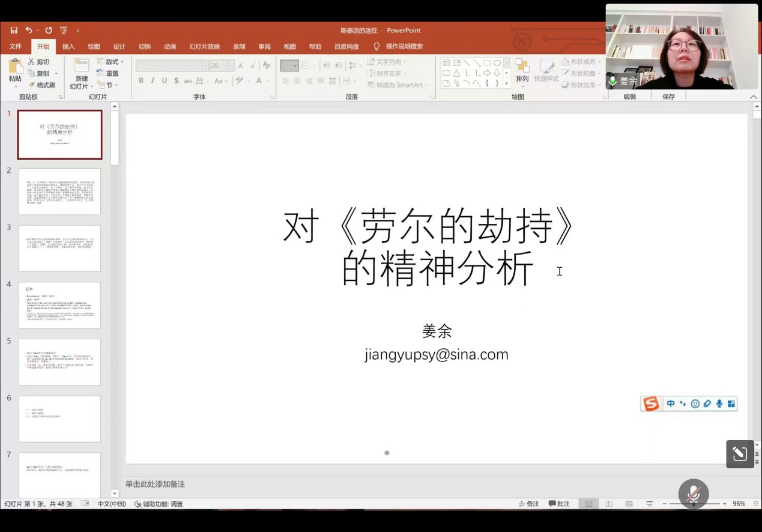The height and width of the screenshot is (532, 762).
Task: Click the Undo arrow icon
Action: 28,31
